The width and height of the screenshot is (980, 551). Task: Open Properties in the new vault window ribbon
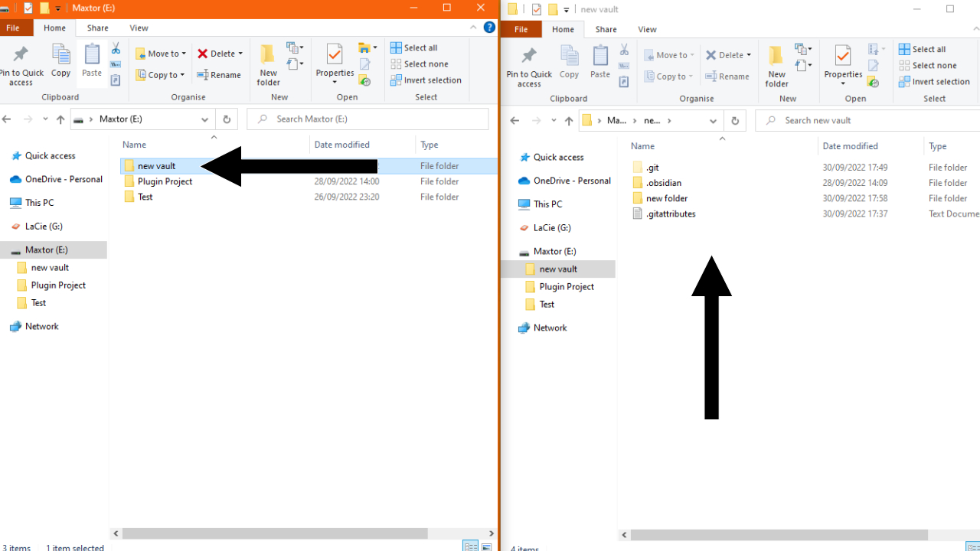[843, 64]
